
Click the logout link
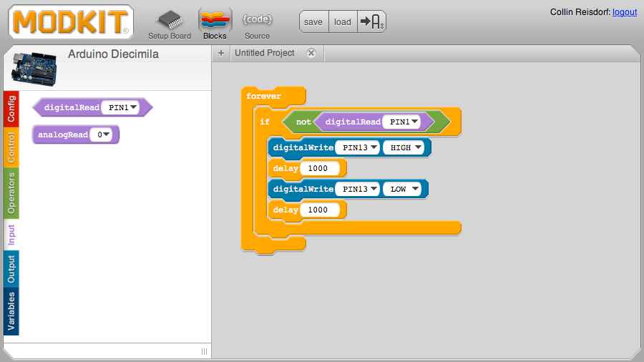(x=624, y=12)
